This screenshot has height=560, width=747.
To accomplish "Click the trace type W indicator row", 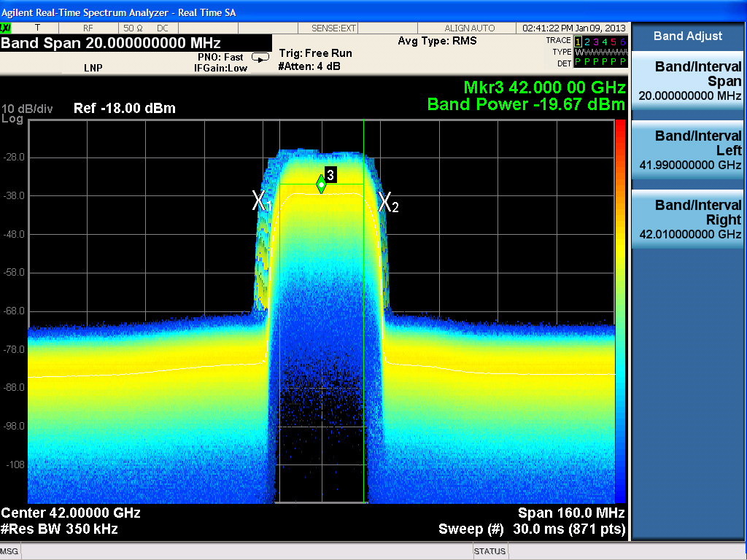I will pos(600,52).
